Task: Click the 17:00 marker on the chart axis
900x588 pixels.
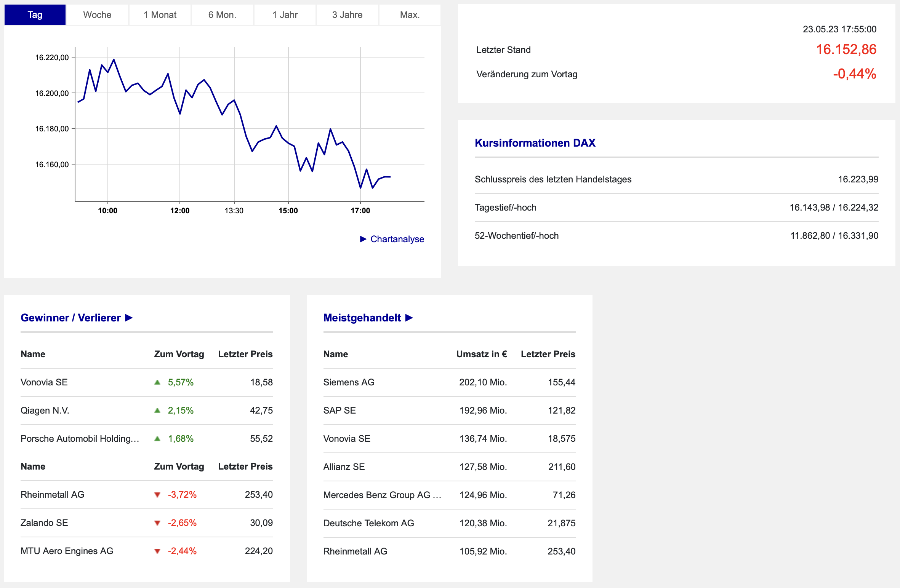Action: click(x=360, y=211)
